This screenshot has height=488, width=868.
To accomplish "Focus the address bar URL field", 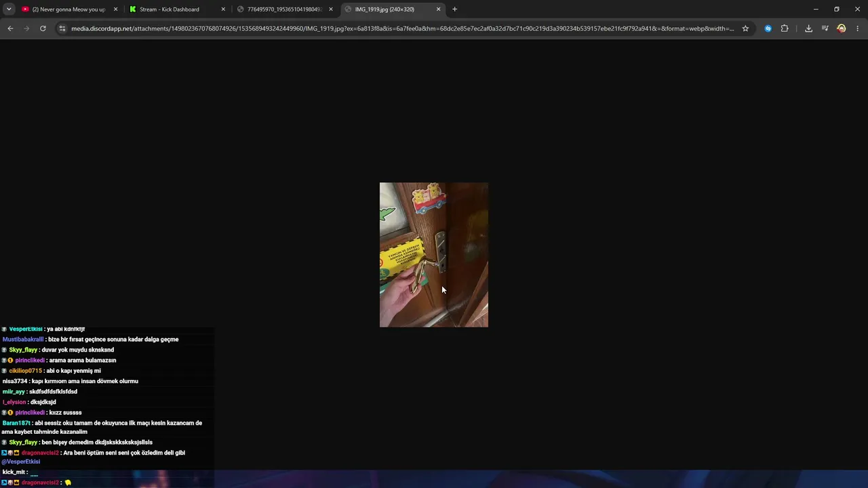I will coord(402,28).
